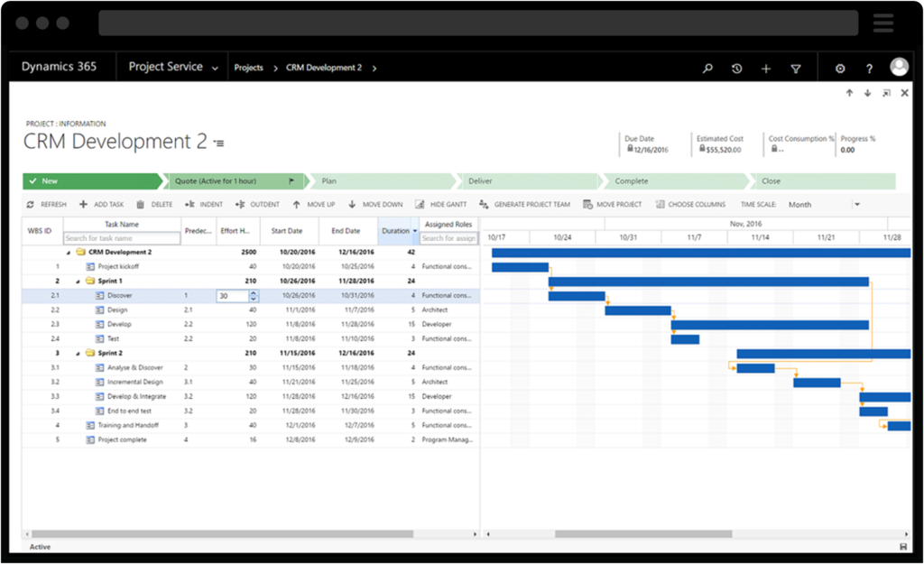Click the task grid horizontal scrollbar
Screen dimensions: 924x564
(x=222, y=534)
